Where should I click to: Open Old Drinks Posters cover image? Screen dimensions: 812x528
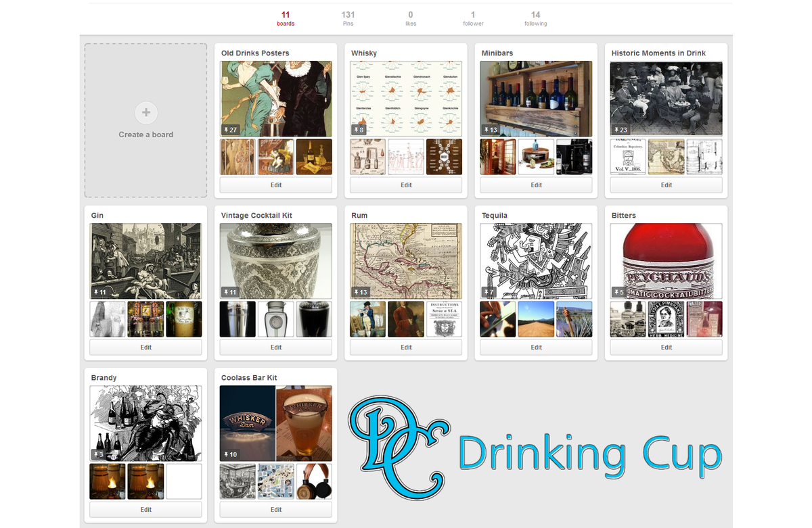276,99
